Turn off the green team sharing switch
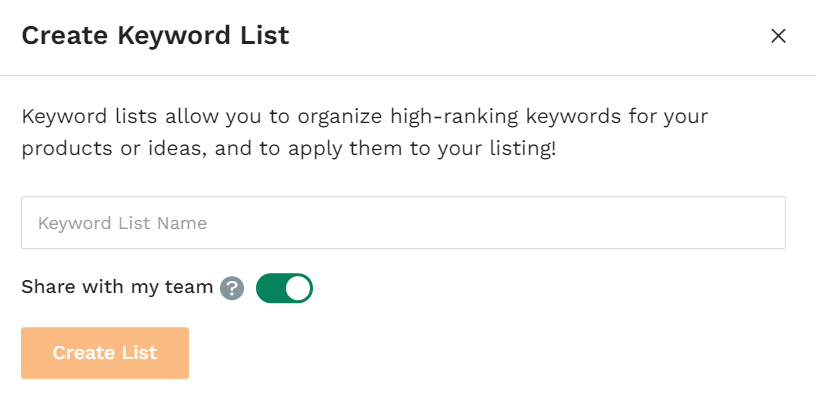This screenshot has width=816, height=402. tap(284, 288)
